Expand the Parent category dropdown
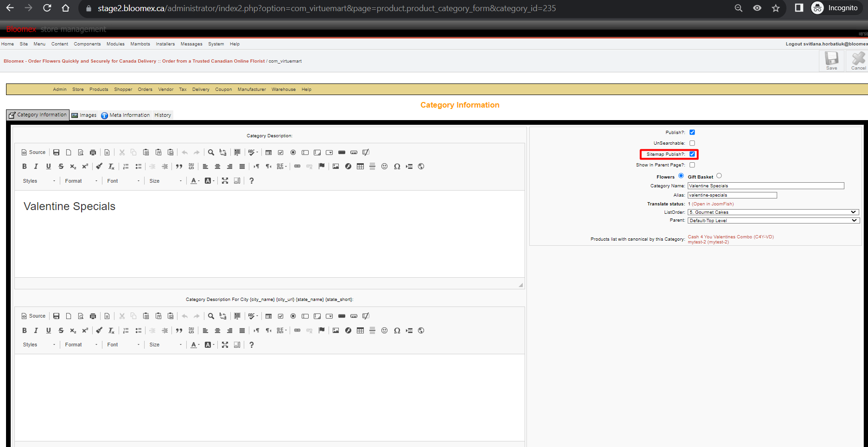Viewport: 868px width, 447px height. click(773, 220)
